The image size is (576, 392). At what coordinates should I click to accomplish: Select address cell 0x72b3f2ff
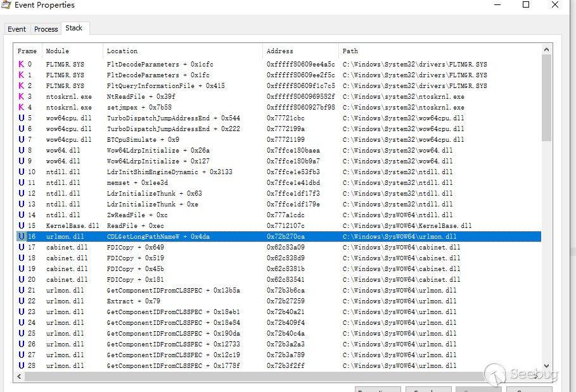[285, 365]
